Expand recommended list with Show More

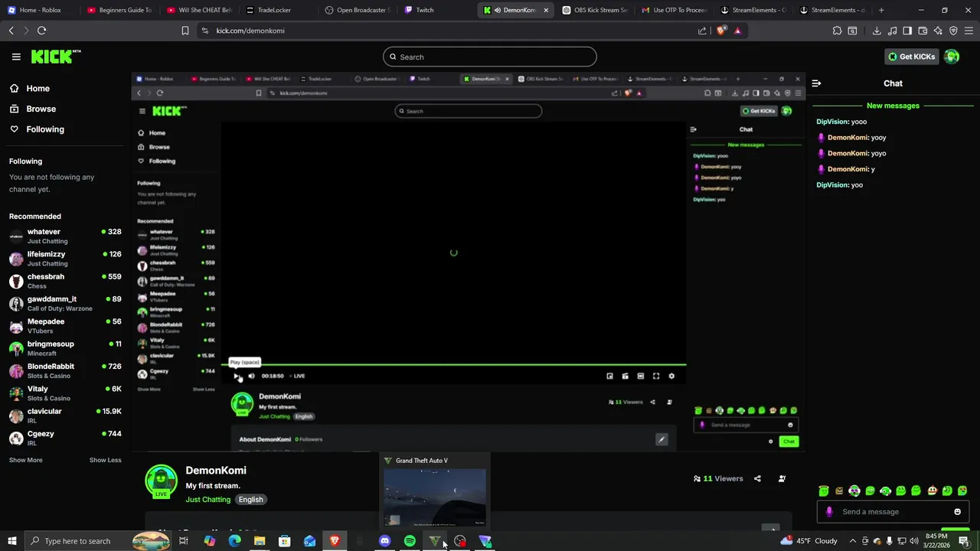(25, 460)
